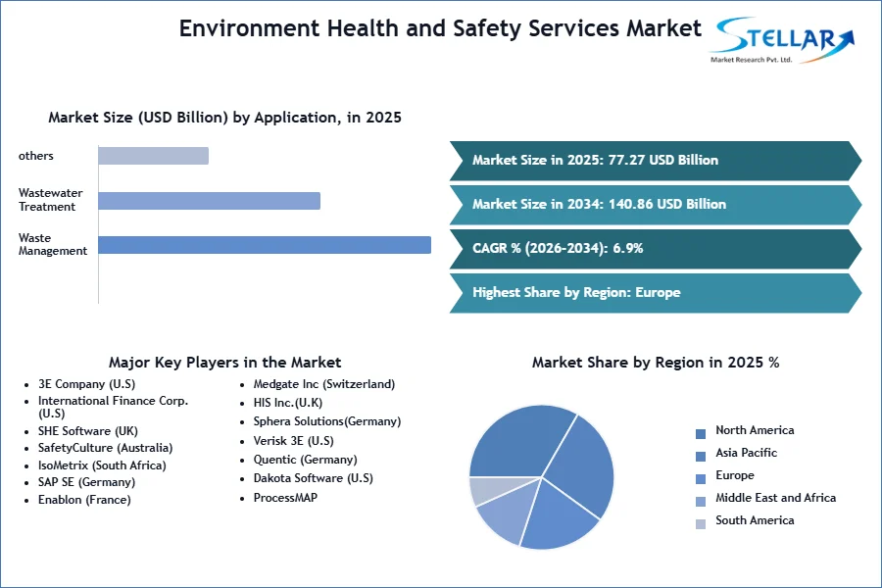
Task: Click the Stellar Market Research logo
Action: [x=784, y=39]
